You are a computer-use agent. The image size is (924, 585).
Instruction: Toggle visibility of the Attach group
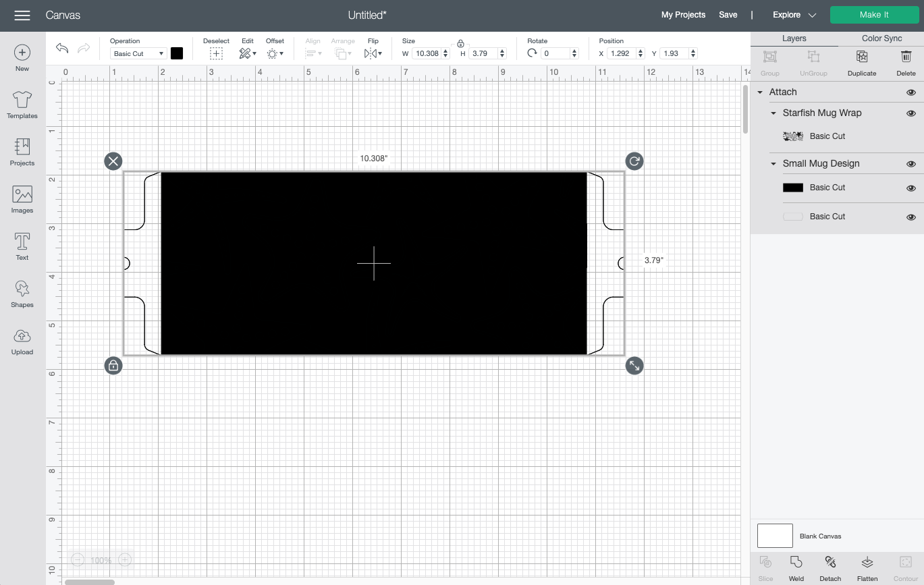pyautogui.click(x=911, y=92)
